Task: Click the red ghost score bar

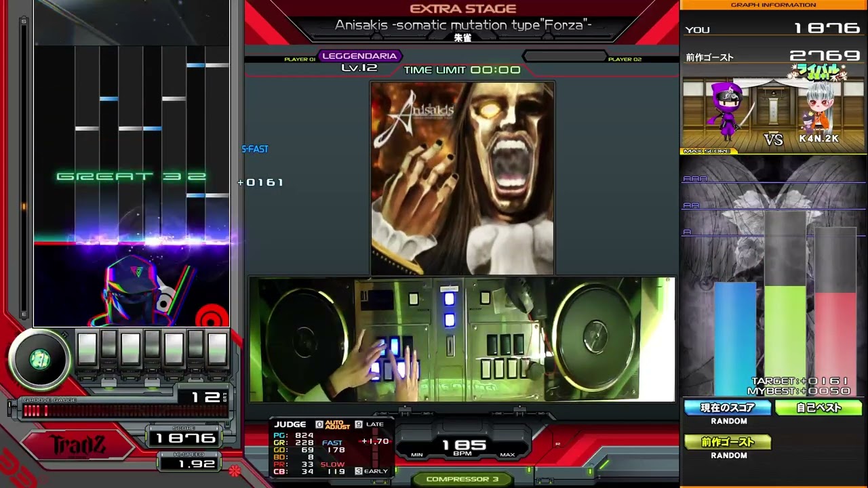Action: (835, 344)
